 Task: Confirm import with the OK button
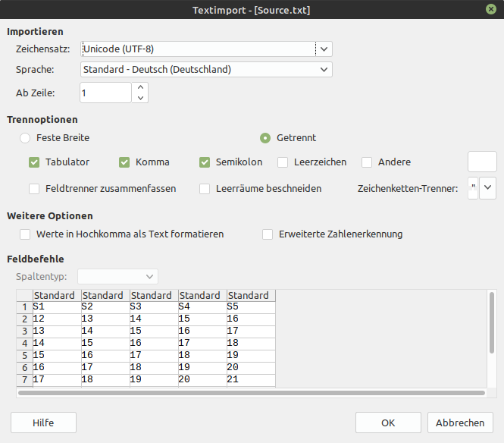388,423
